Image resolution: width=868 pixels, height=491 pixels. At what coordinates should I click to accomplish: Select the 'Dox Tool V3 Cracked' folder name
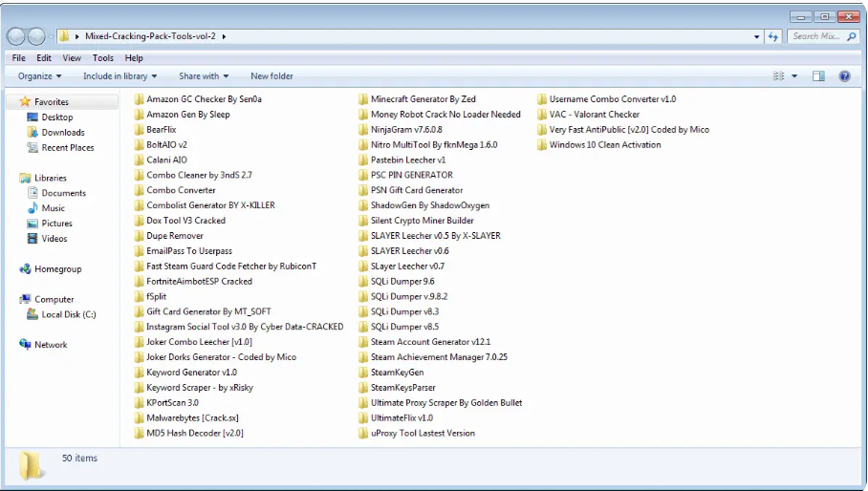[185, 221]
